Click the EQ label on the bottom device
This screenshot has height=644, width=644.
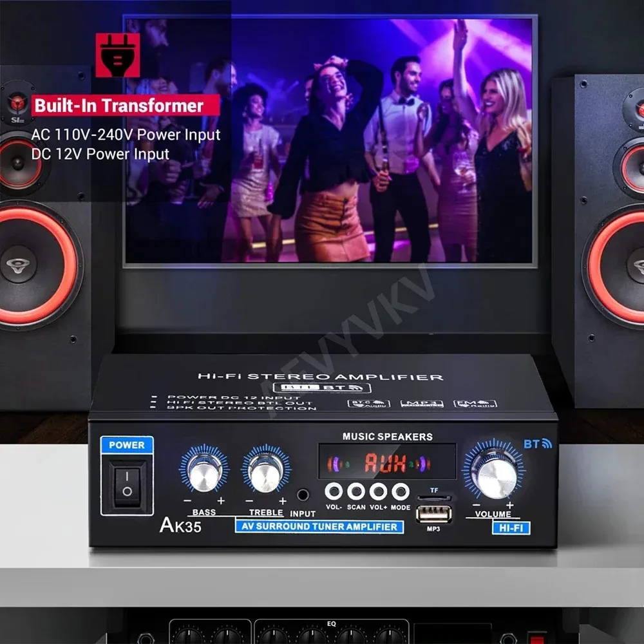click(332, 623)
